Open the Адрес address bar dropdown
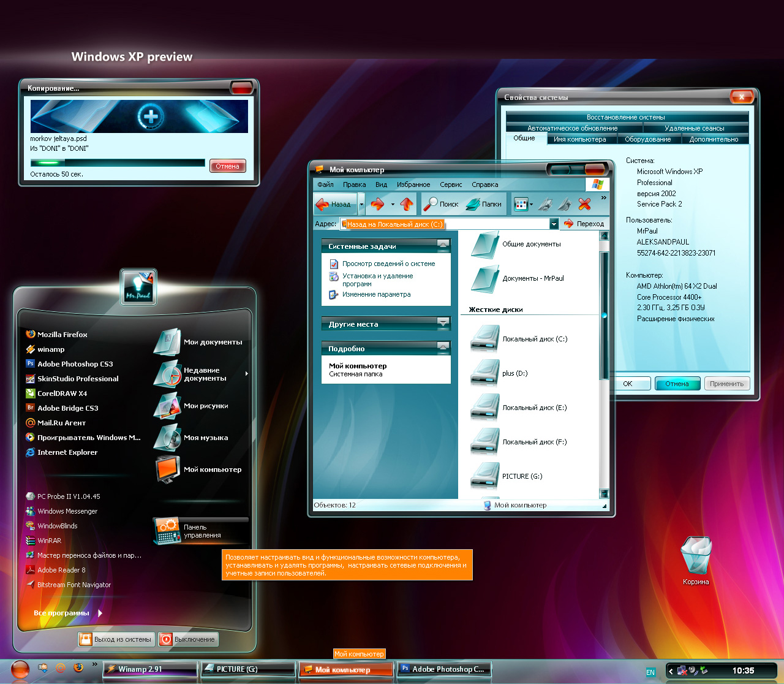Screen dimensions: 784x684 [x=554, y=224]
